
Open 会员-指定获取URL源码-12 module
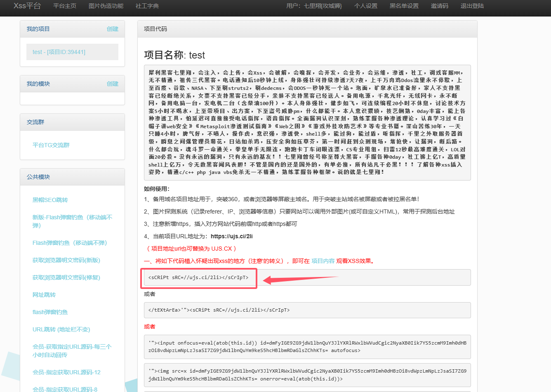(66, 372)
